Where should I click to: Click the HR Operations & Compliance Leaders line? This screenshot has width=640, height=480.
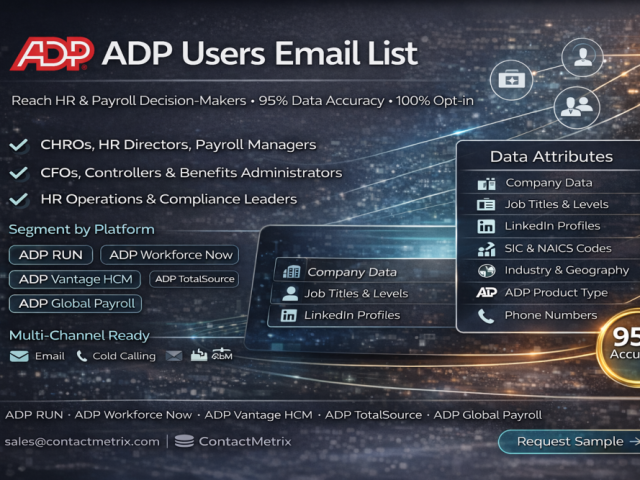[169, 199]
